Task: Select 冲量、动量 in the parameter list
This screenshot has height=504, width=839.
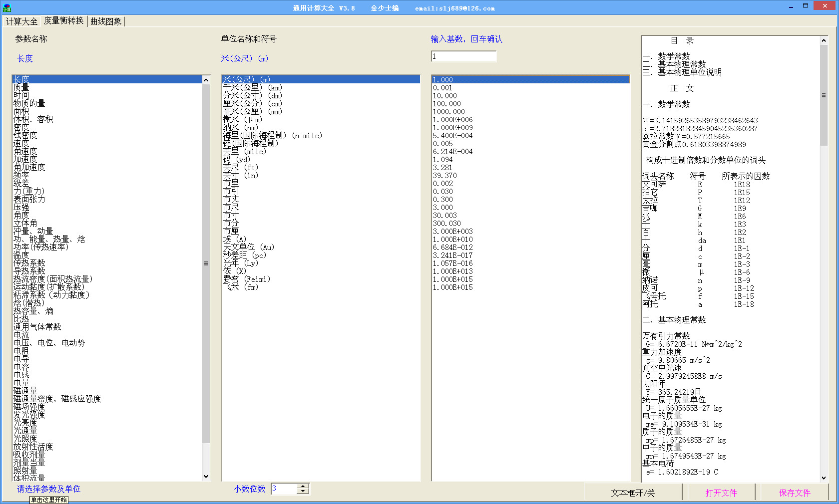Action: (x=107, y=231)
